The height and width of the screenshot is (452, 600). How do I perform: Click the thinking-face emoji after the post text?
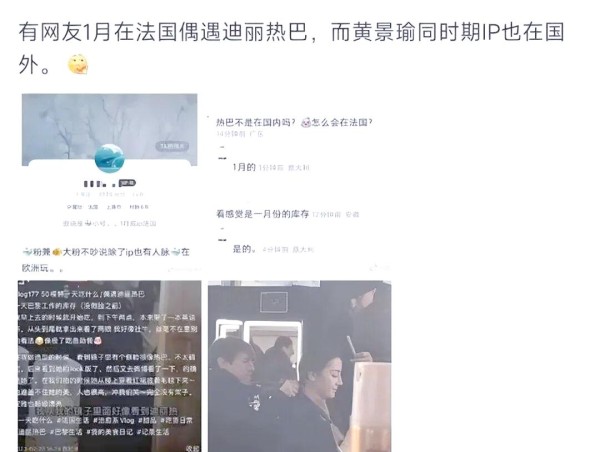78,64
